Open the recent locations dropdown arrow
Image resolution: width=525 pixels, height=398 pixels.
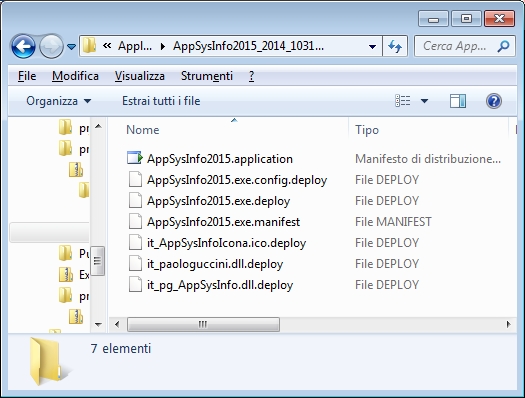[x=71, y=47]
